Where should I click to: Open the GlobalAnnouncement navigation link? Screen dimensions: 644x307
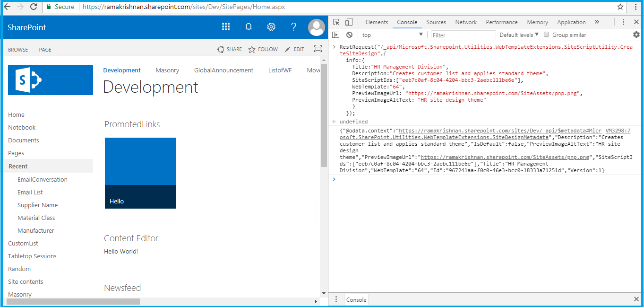tap(223, 70)
